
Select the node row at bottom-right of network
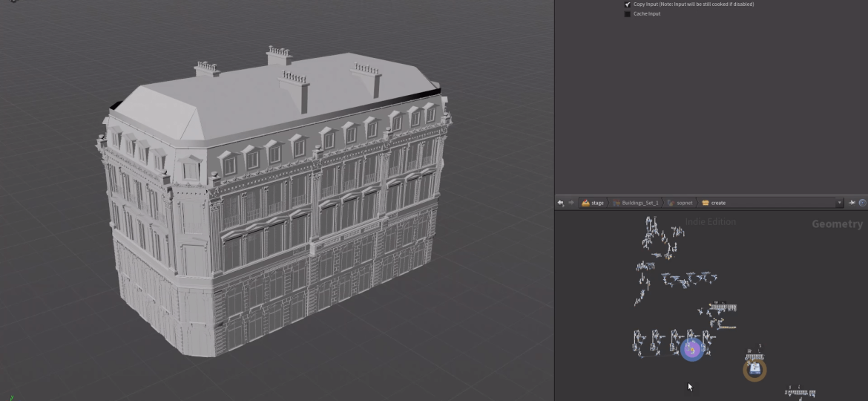tap(800, 392)
